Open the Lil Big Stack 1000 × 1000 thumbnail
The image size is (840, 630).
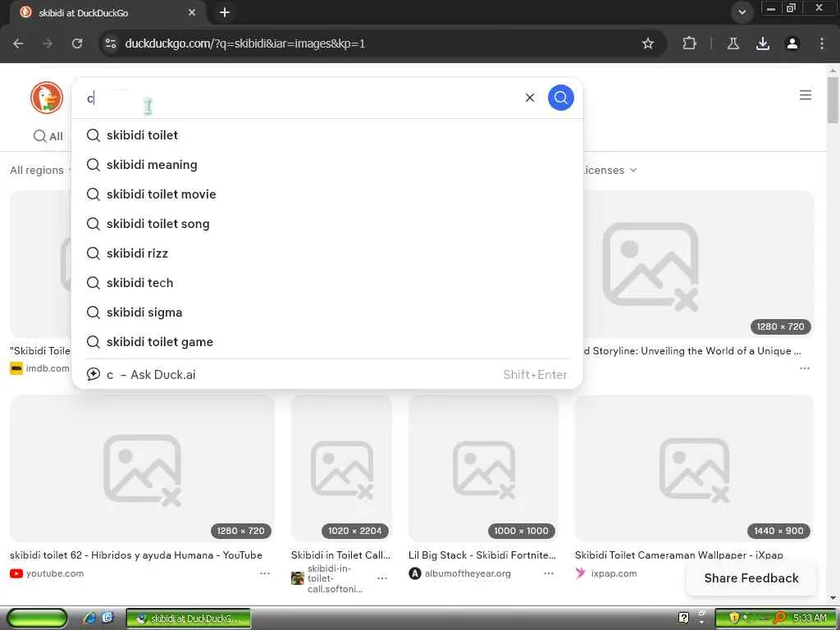[x=483, y=468]
